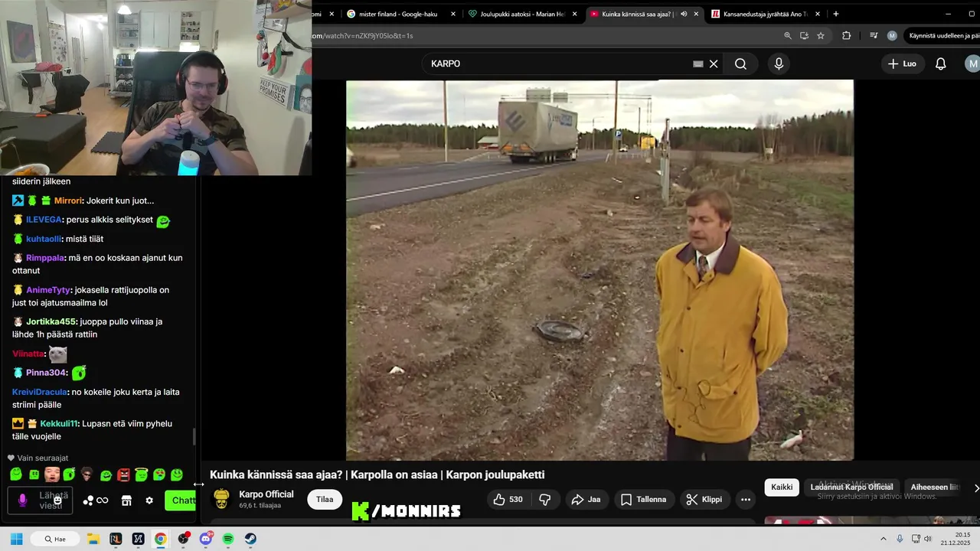Screen dimensions: 980x551
Task: Like the video with 530 likes
Action: 508,500
